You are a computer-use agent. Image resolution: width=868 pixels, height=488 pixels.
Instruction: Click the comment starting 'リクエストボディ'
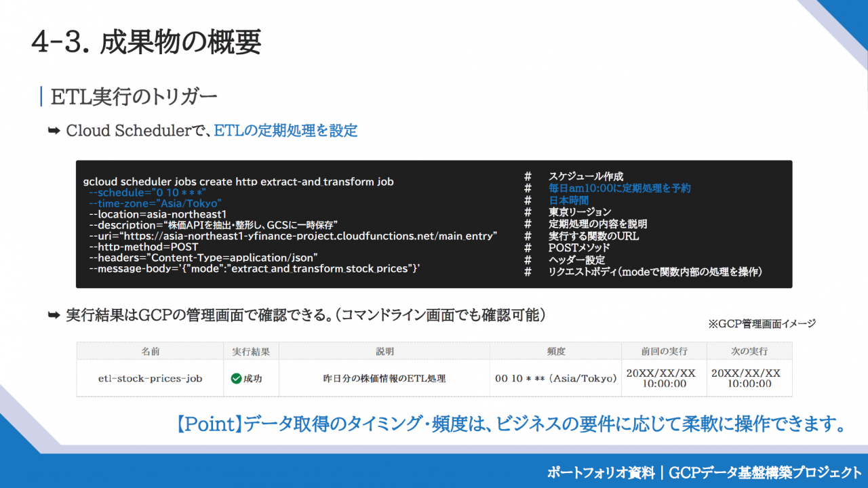click(656, 272)
